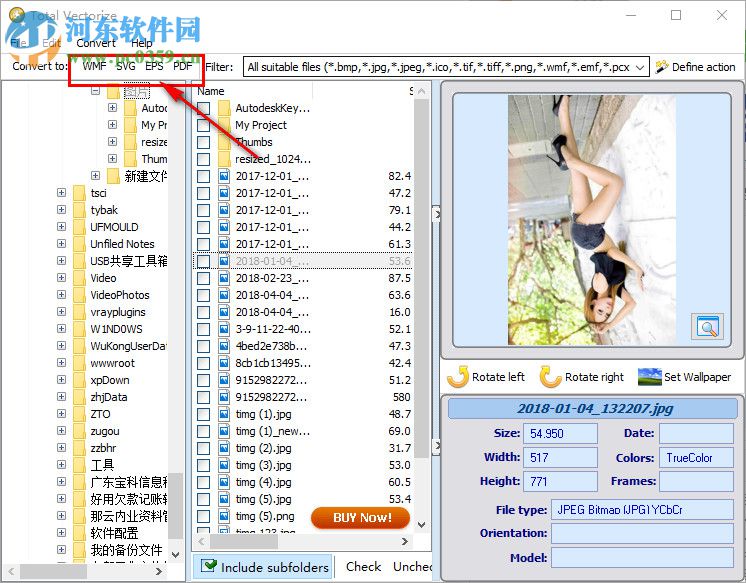Expand the 工具 tree node
The height and width of the screenshot is (583, 746).
[61, 464]
